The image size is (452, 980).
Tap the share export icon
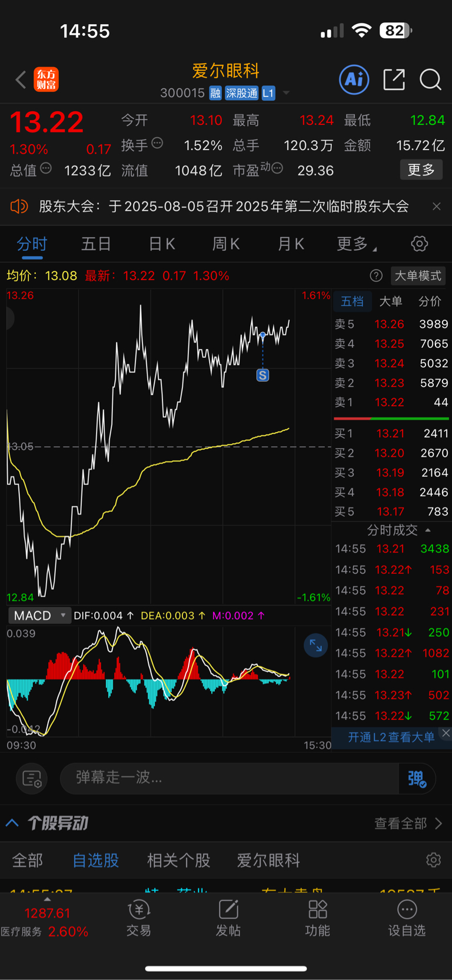tap(394, 79)
